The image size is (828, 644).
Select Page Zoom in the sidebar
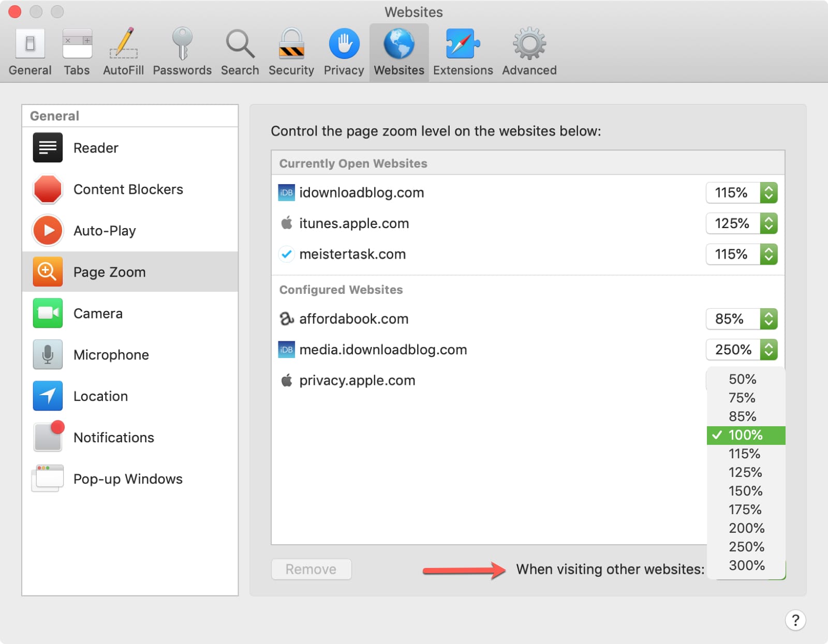[130, 272]
